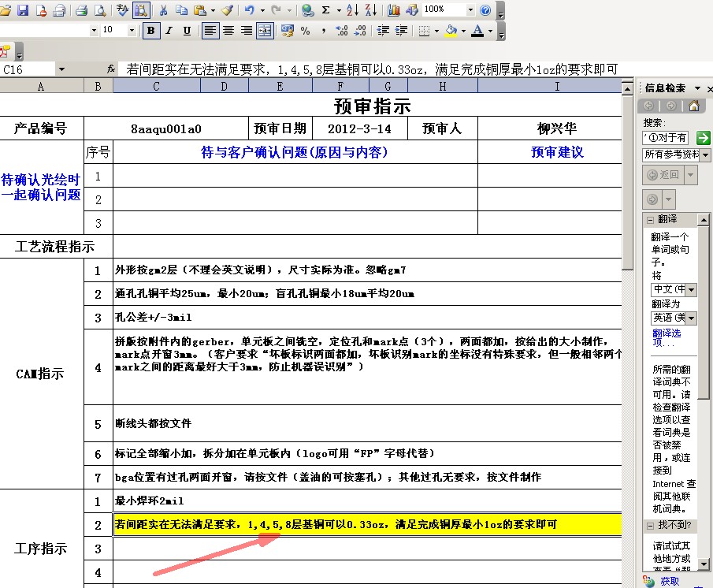Click the Format Painter brush

point(228,10)
